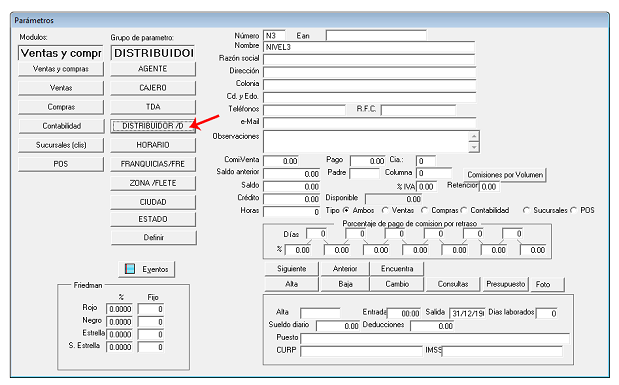Choose the DISTRIBUIDOR /D parameter group
The width and height of the screenshot is (619, 385).
(x=153, y=126)
